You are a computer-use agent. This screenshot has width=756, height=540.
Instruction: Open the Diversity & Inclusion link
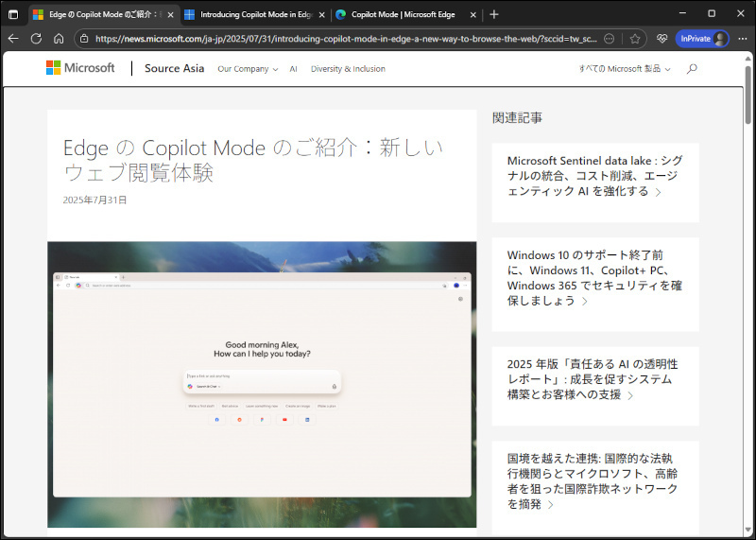[x=348, y=69]
